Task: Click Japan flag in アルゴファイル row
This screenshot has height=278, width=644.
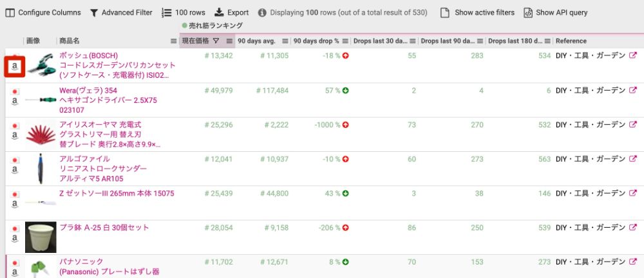Action: pyautogui.click(x=15, y=160)
